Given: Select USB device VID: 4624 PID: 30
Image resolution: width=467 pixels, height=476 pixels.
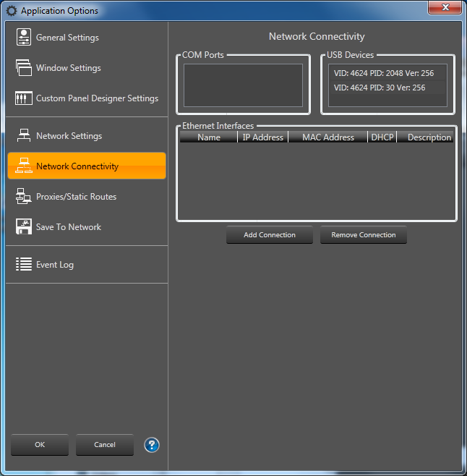Looking at the screenshot, I should [387, 88].
